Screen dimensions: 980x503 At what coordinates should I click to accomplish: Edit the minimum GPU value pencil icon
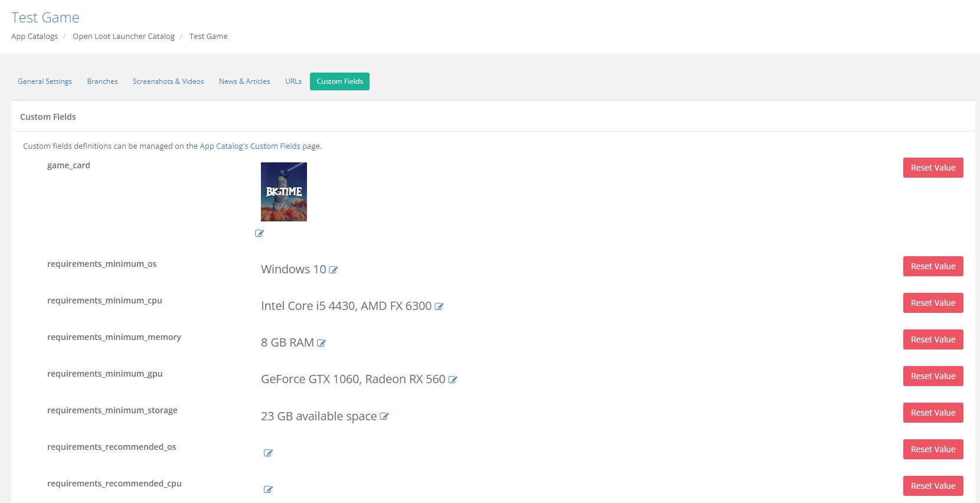tap(453, 380)
